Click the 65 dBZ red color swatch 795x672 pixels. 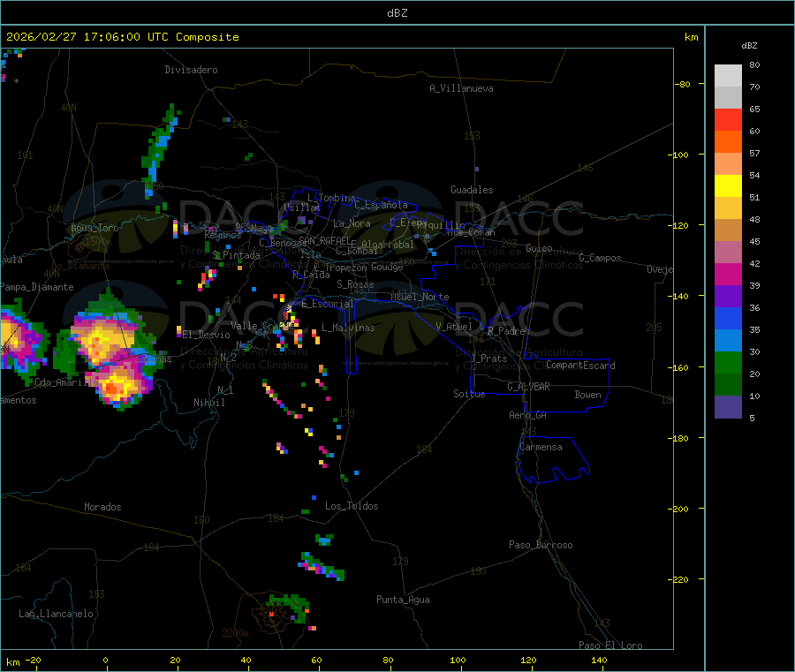click(x=728, y=119)
